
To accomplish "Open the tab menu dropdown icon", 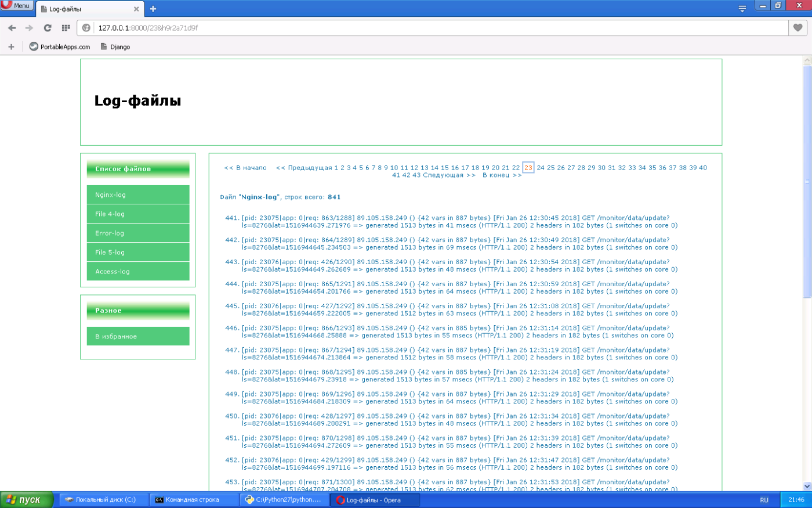I will click(x=742, y=9).
